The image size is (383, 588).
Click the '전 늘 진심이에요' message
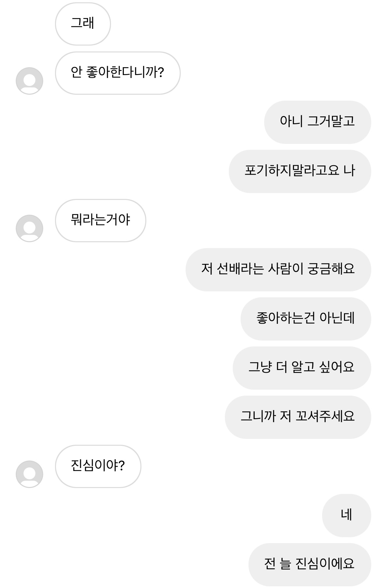(x=309, y=564)
